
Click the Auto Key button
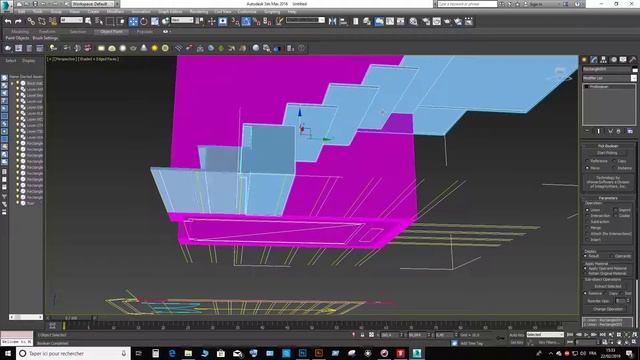coord(517,335)
